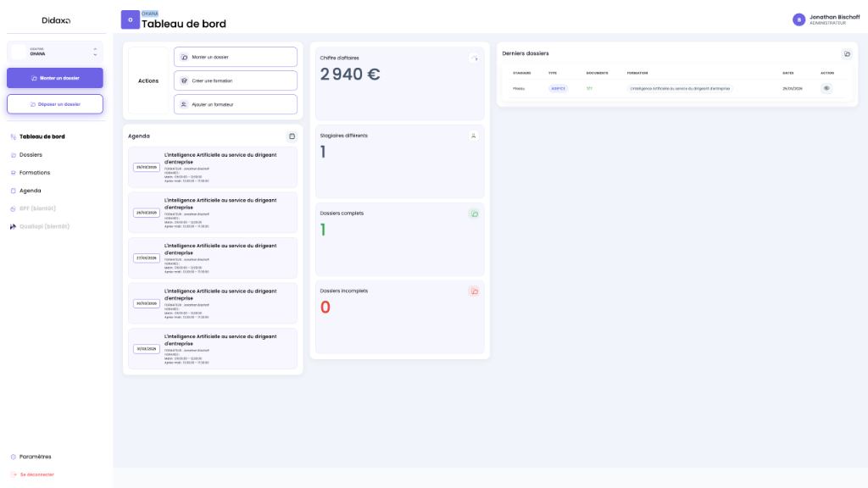868x488 pixels.
Task: Select BPF (bientôt) sidebar entry
Action: coord(37,208)
